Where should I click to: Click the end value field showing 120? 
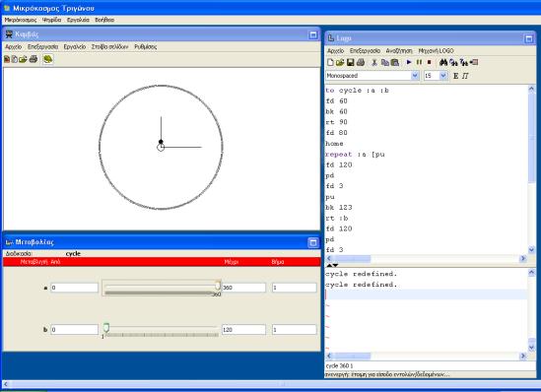click(x=243, y=330)
